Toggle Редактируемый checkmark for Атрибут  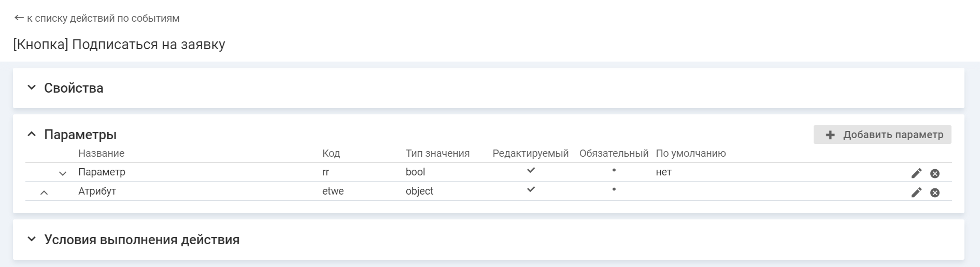coord(531,189)
